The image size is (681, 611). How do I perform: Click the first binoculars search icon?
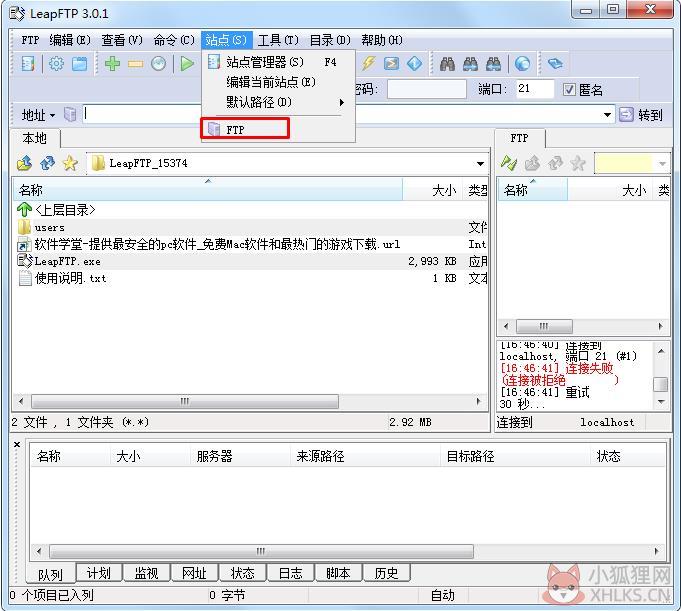tap(447, 64)
